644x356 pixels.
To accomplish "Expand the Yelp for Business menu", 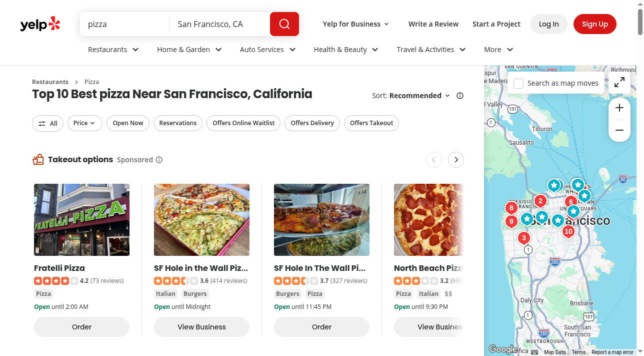I will [356, 24].
